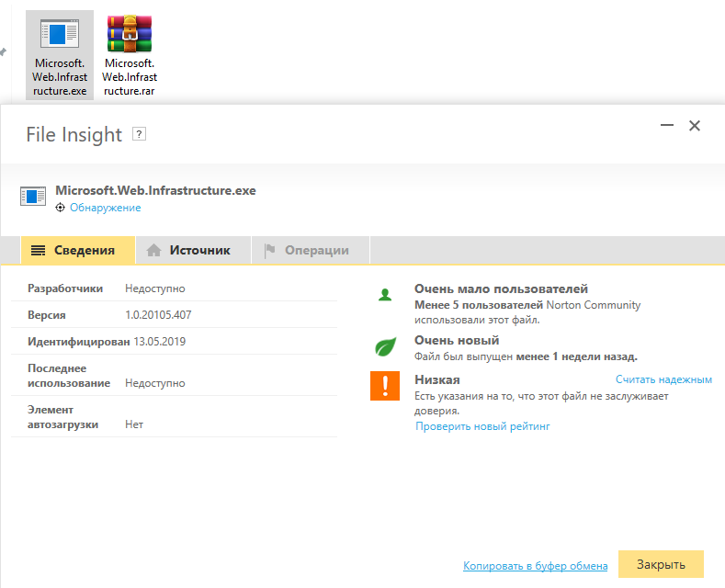Click the green leaf new-file icon
Image resolution: width=725 pixels, height=588 pixels.
click(385, 346)
